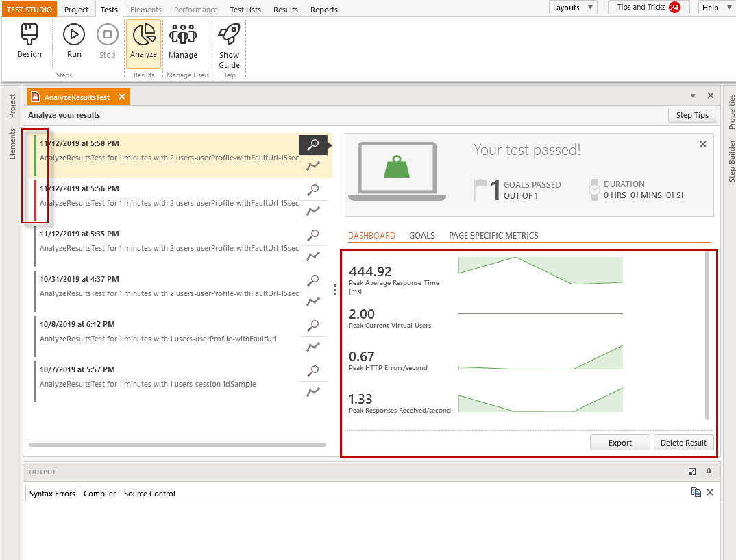Switch to Source Control output tab

149,494
